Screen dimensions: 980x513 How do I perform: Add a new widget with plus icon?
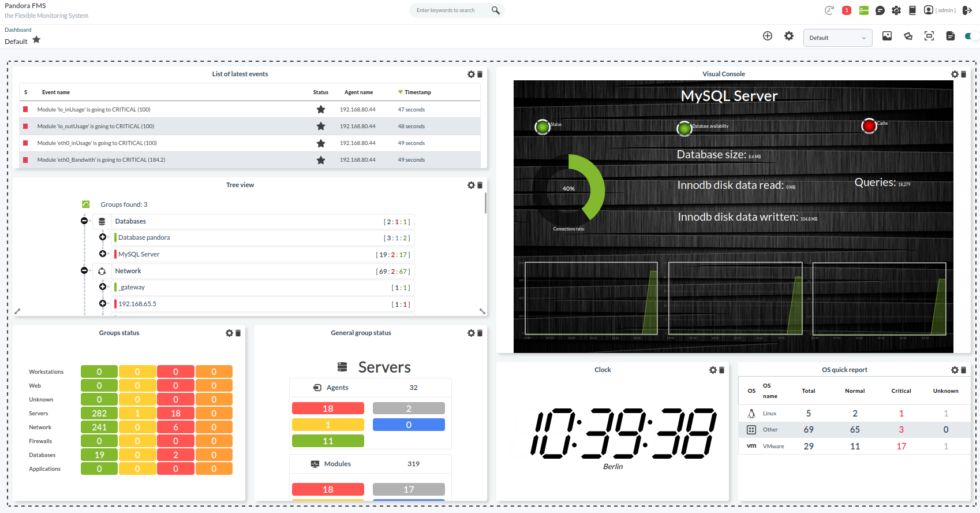pyautogui.click(x=768, y=36)
